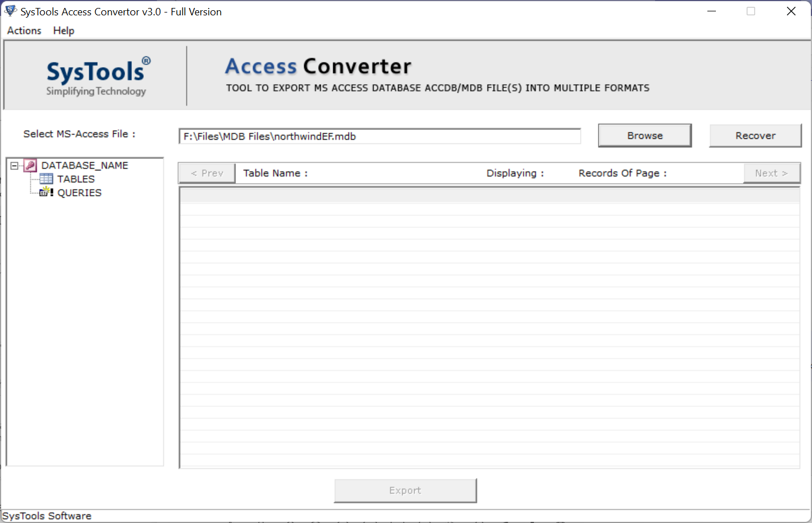Click the Export button

click(x=405, y=490)
